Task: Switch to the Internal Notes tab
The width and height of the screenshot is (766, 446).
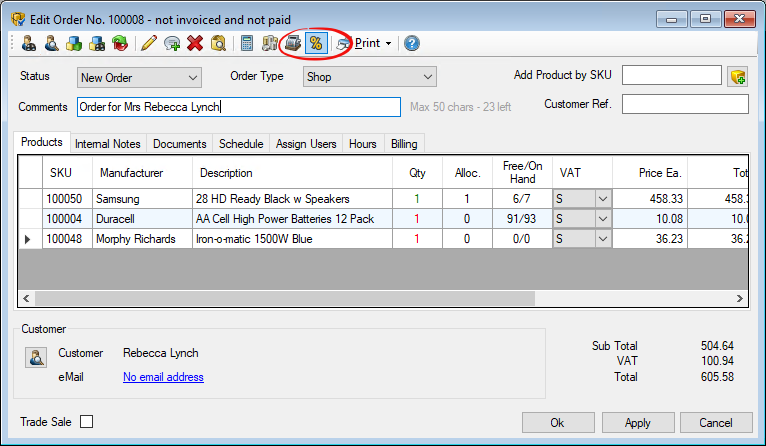Action: [109, 144]
